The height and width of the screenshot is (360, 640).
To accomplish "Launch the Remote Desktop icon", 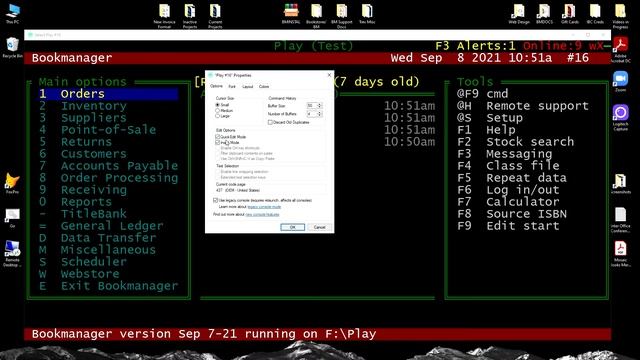I will [x=12, y=253].
